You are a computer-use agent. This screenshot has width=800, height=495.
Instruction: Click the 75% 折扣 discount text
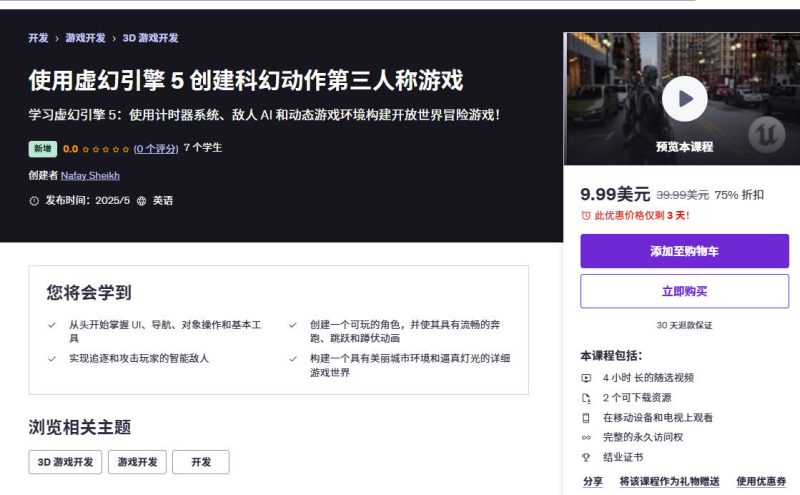pos(739,195)
